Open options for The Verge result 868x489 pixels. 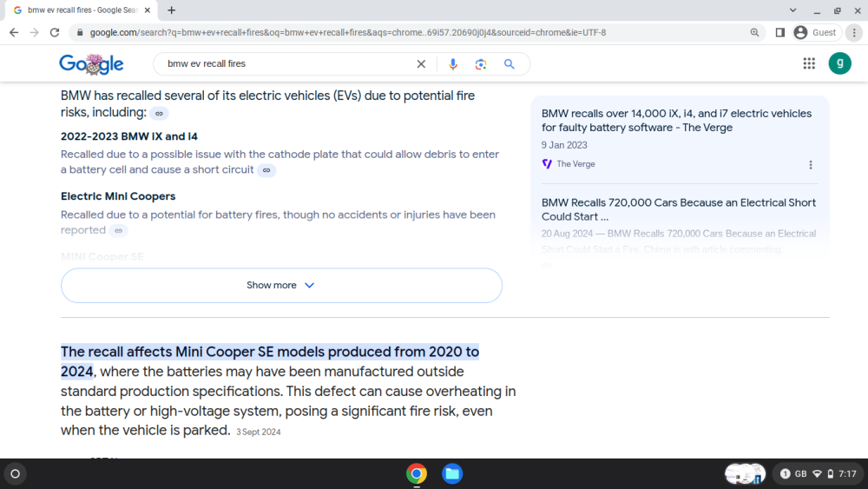(x=811, y=165)
